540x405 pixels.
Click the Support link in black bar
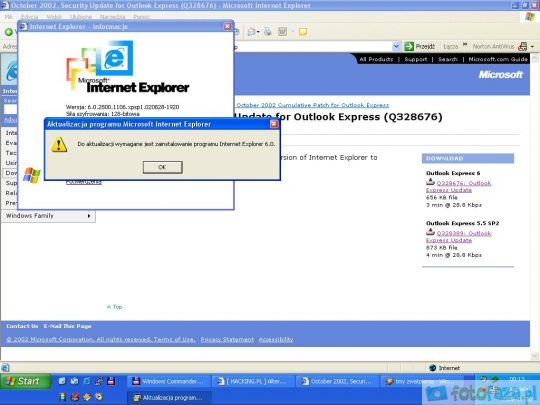(x=416, y=59)
